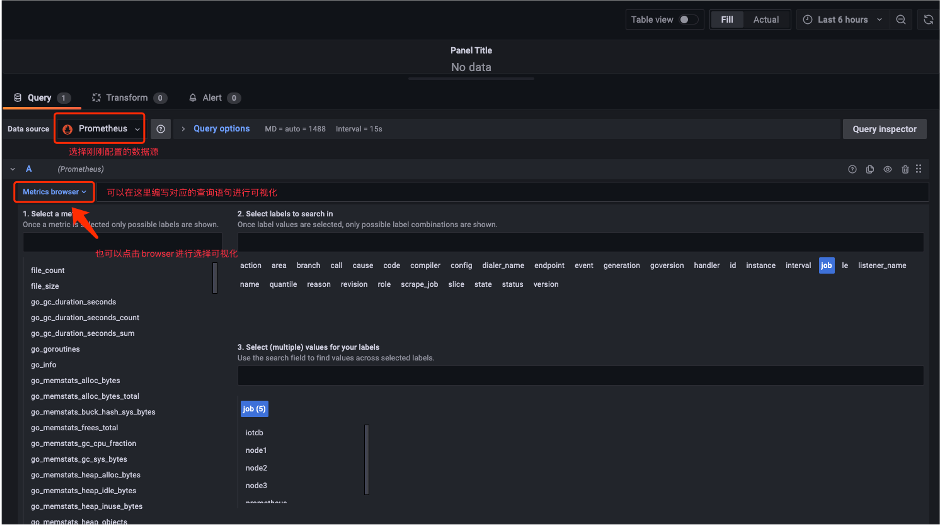The height and width of the screenshot is (525, 941).
Task: Click the drag handle on query A
Action: 919,169
